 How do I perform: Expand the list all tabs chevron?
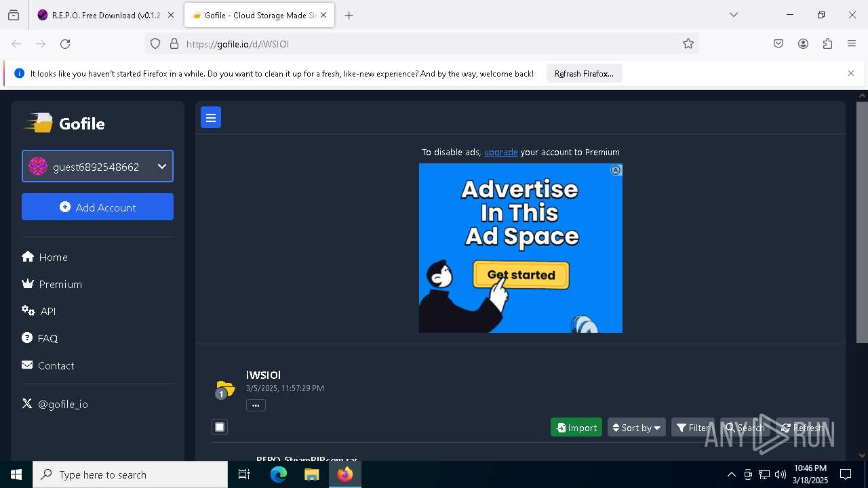pyautogui.click(x=734, y=15)
